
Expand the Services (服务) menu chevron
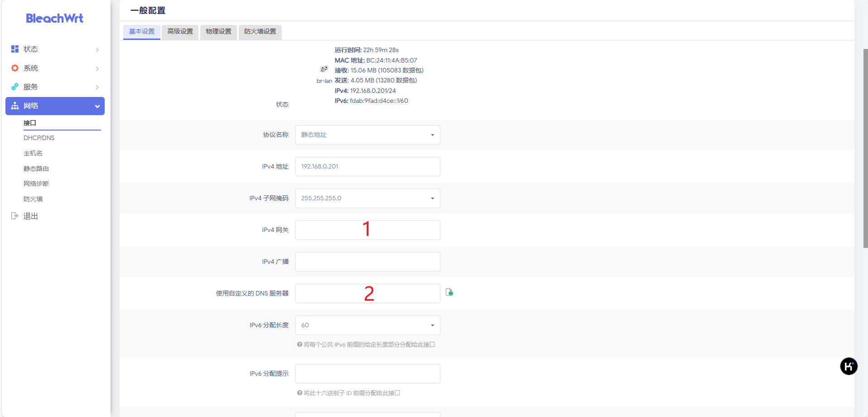coord(97,87)
